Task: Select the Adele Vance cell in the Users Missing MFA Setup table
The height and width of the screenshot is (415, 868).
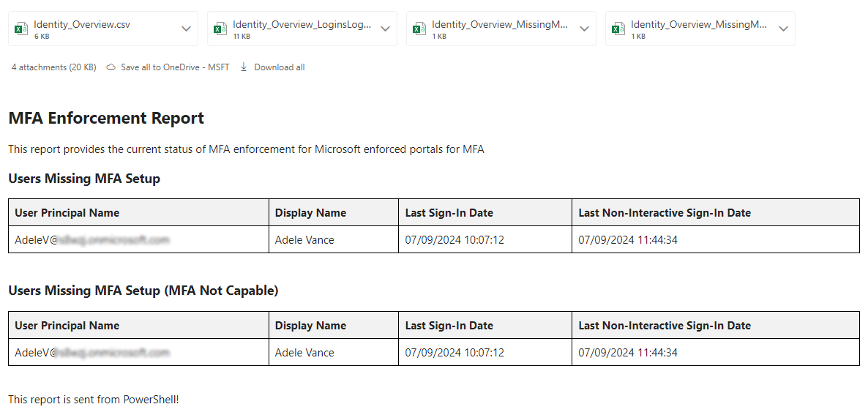Action: (x=304, y=240)
